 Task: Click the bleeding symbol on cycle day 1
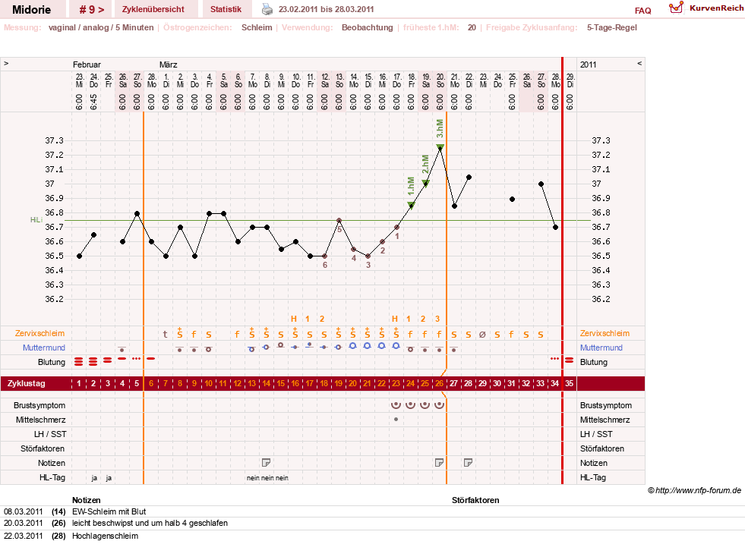79,362
